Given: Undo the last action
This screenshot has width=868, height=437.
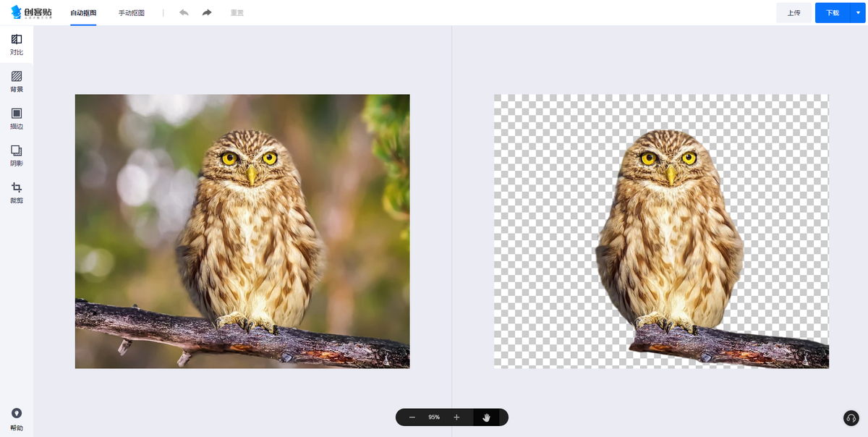Looking at the screenshot, I should pos(184,13).
